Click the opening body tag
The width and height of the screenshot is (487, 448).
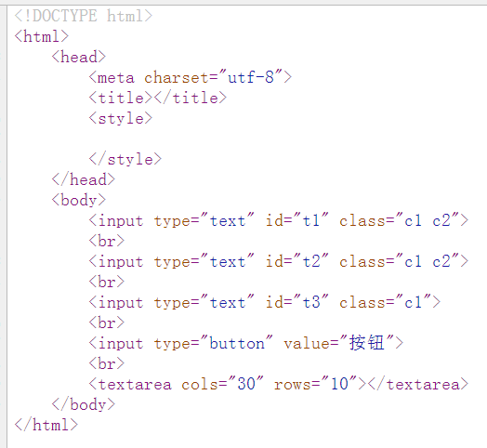[x=79, y=200]
